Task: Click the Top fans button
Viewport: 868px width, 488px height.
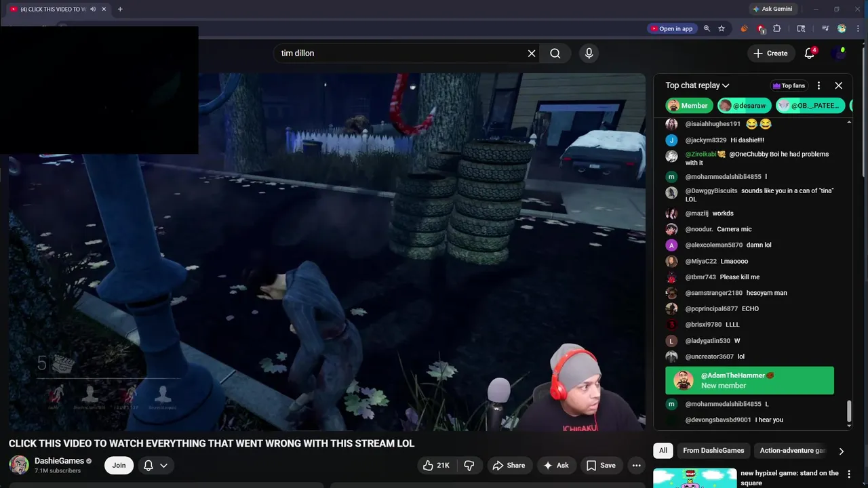Action: pos(789,85)
